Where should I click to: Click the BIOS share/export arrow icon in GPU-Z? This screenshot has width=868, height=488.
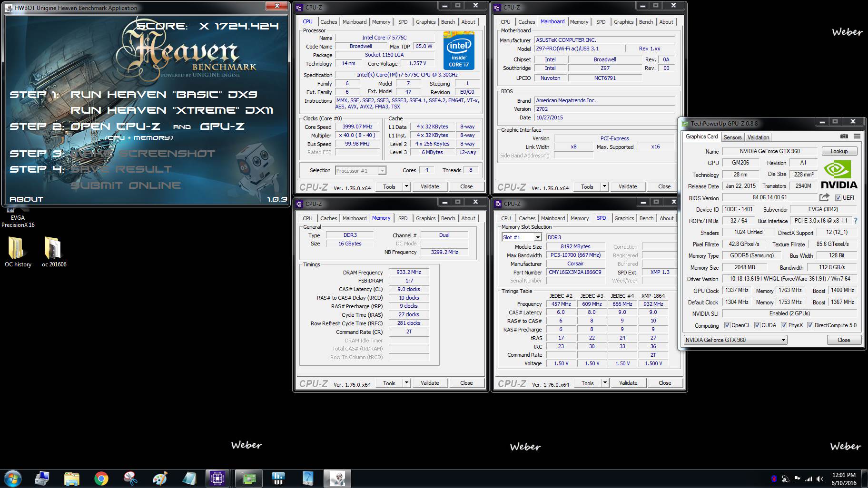point(824,197)
